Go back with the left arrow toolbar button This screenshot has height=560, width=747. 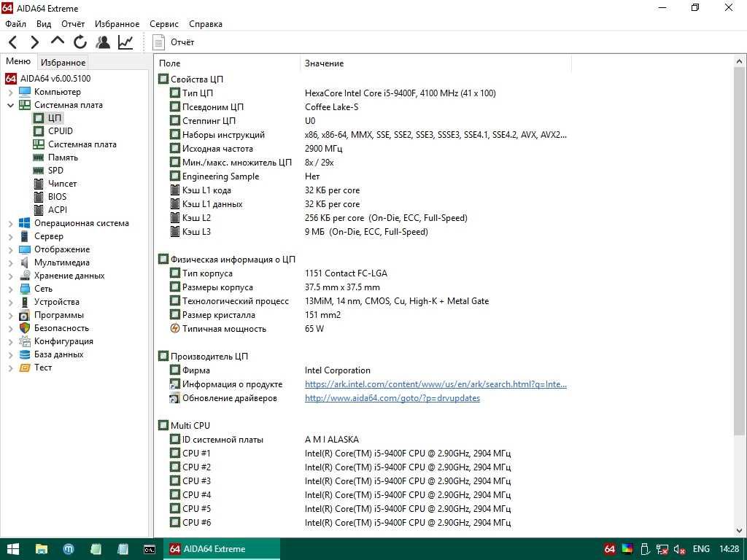(13, 42)
